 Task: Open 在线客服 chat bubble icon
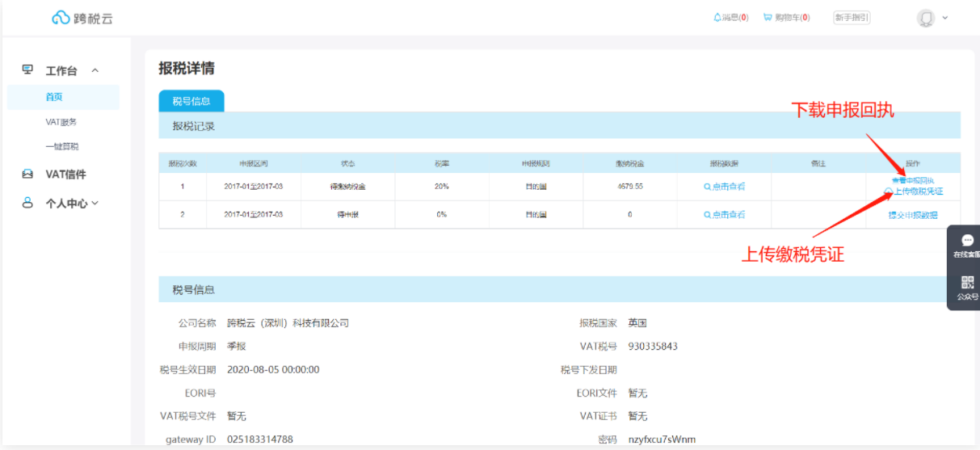point(967,240)
